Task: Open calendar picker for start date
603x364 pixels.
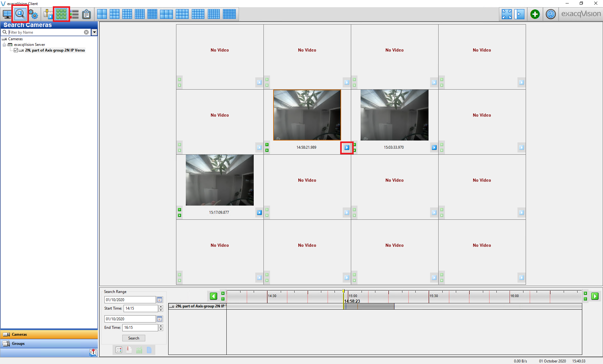Action: coord(160,300)
